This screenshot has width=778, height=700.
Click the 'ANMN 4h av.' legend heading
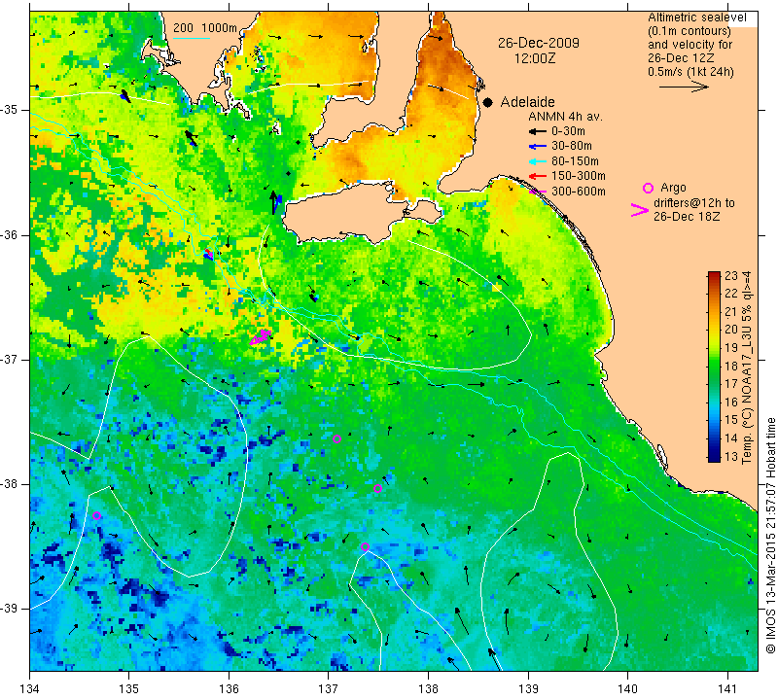click(x=565, y=117)
